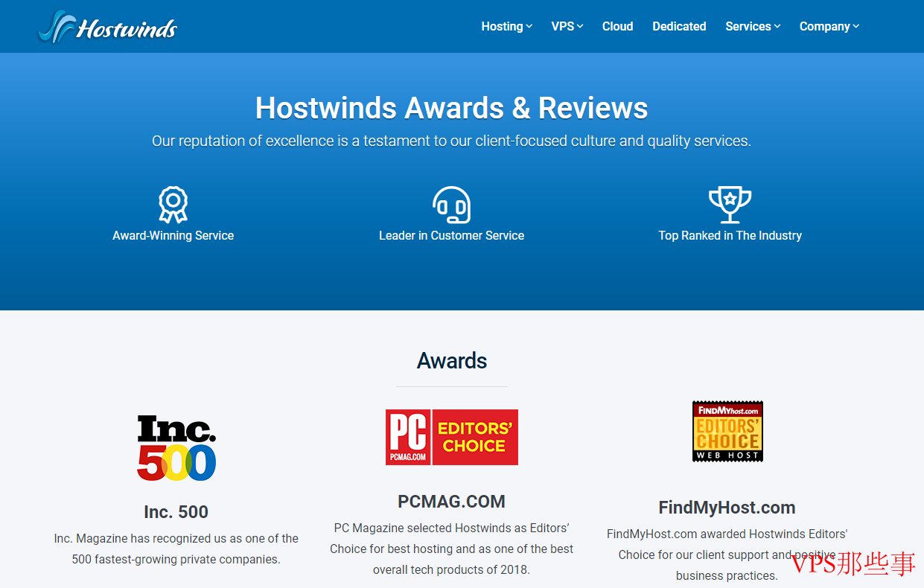Click the PCMag Editors' Choice badge
The image size is (924, 588).
[x=451, y=437]
